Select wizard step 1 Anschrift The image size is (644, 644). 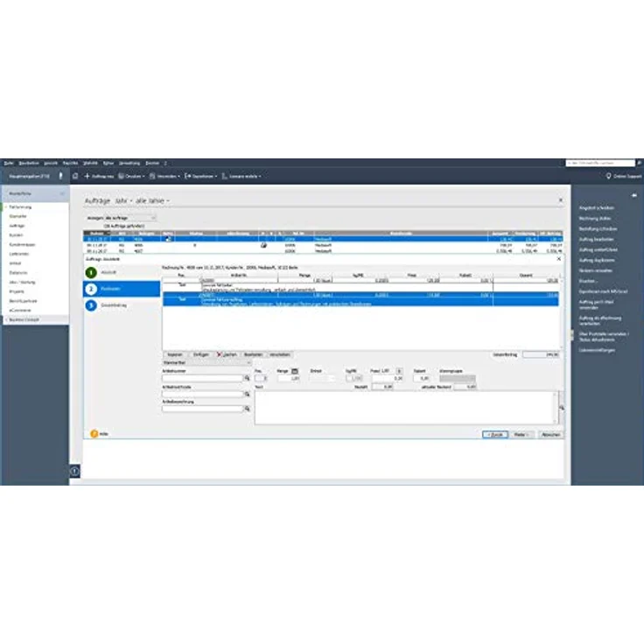[92, 273]
